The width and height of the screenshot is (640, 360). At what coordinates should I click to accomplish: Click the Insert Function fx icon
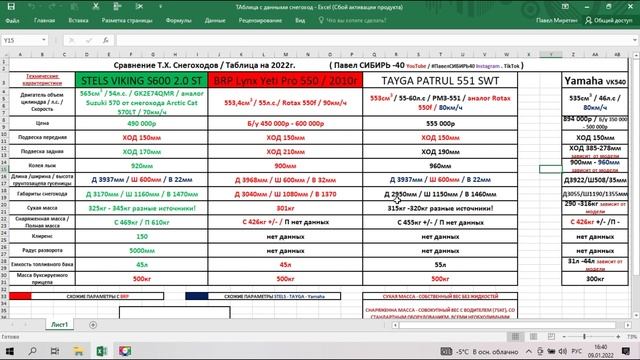[x=106, y=40]
